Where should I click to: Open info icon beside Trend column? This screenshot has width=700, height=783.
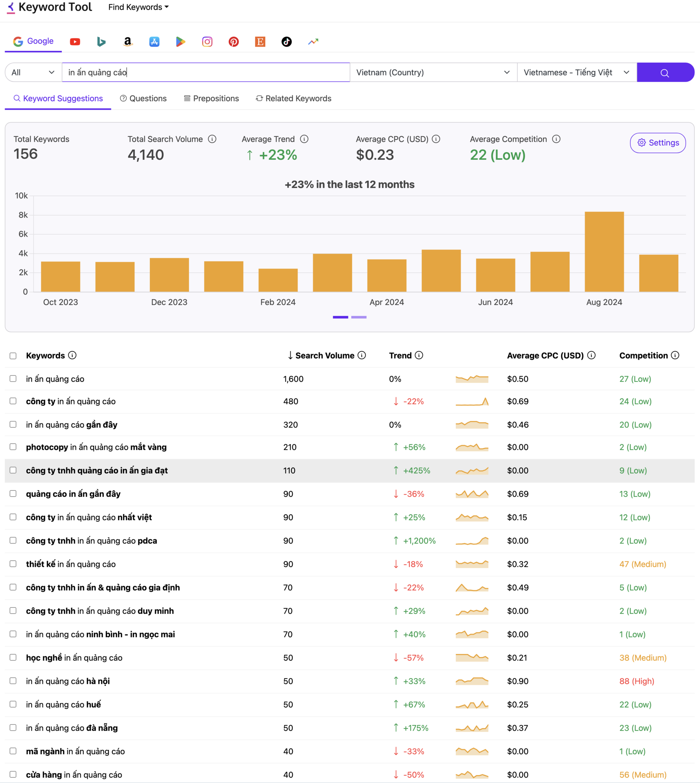click(x=419, y=355)
